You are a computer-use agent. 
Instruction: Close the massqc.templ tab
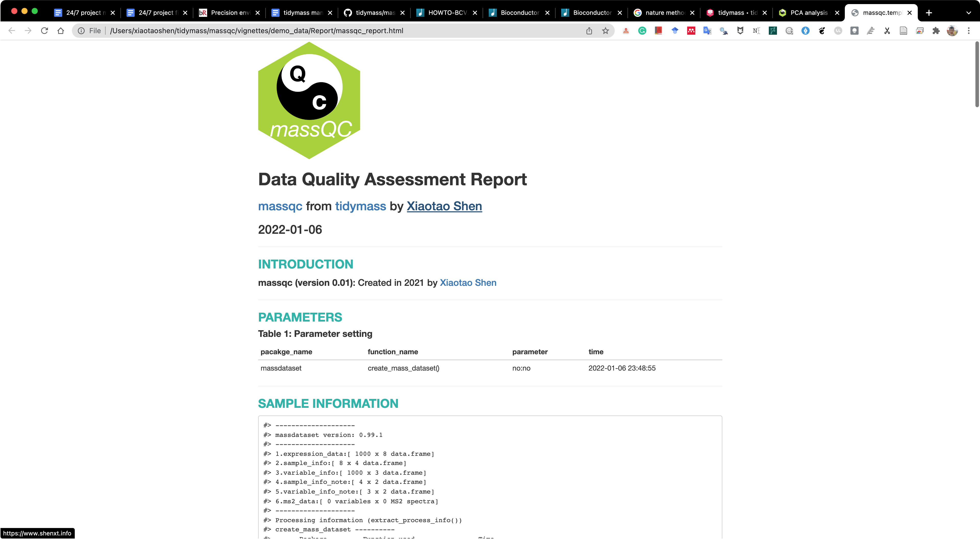[909, 13]
